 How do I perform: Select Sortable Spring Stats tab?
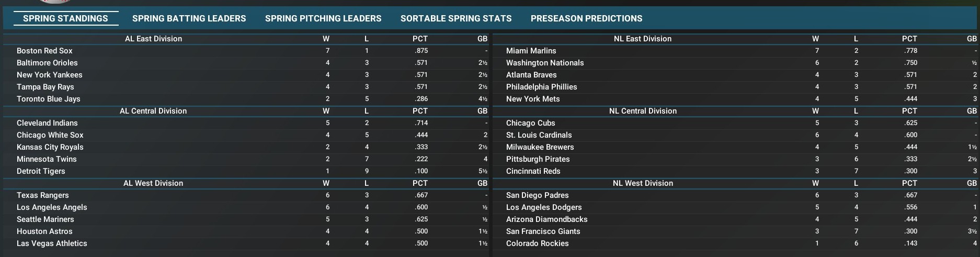tap(456, 18)
